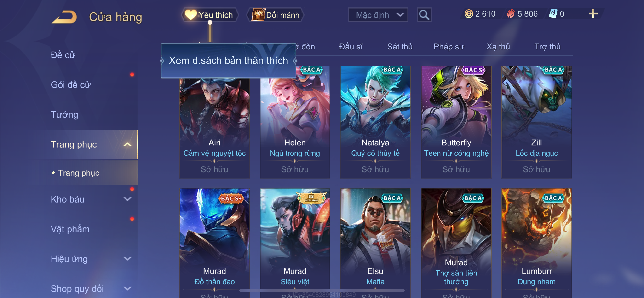Open the Tướng sidebar category
Screen dimensions: 644x298
click(x=64, y=115)
